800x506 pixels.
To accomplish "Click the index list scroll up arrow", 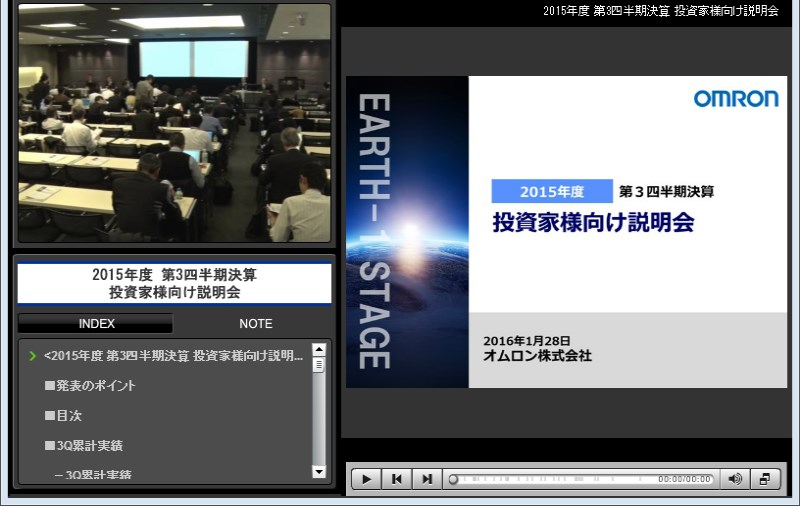I will tap(319, 349).
